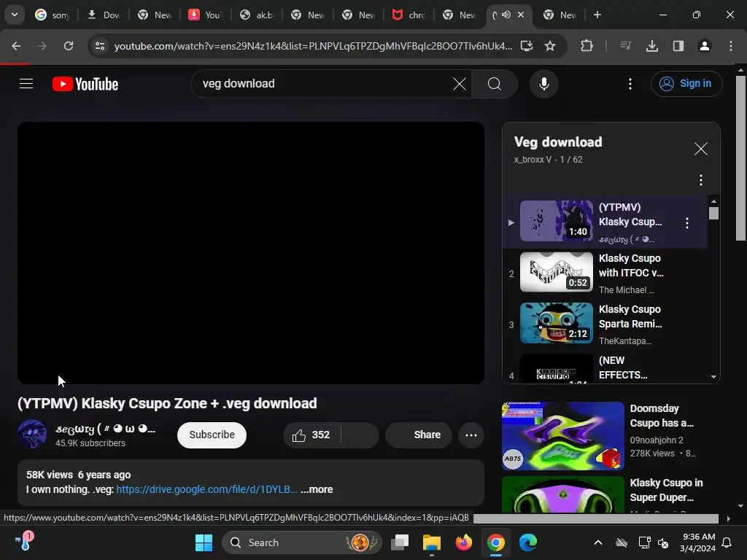Click the taskbar Search box
Viewport: 747px width, 560px height.
point(302,542)
